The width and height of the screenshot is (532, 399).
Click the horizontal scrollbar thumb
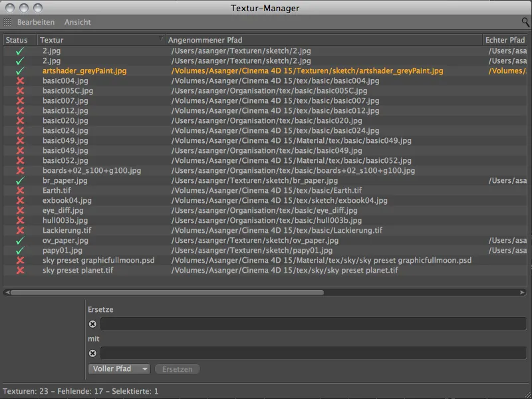167,293
